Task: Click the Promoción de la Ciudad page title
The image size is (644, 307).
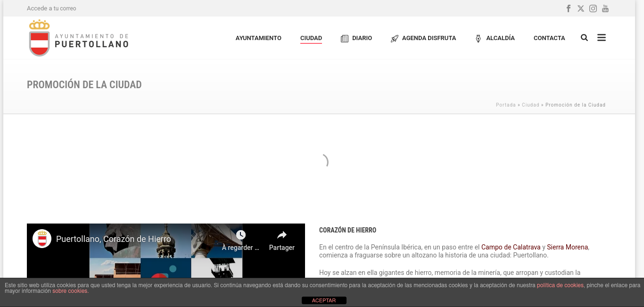Action: (x=84, y=85)
